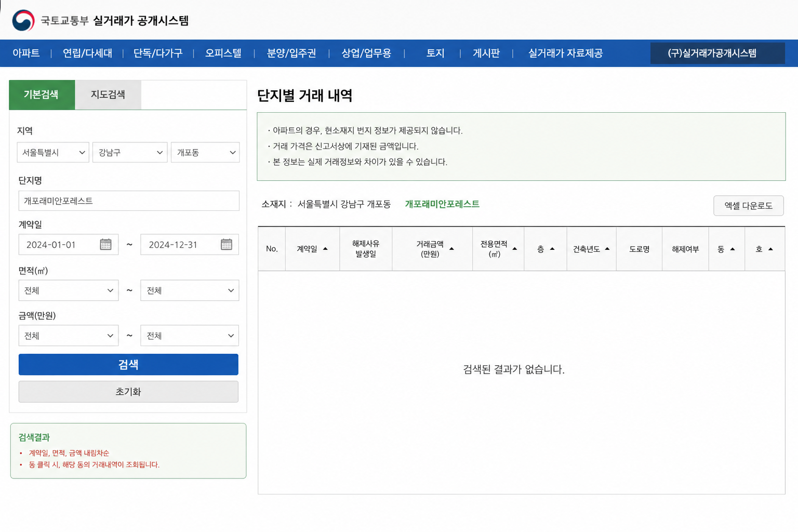Screen dimensions: 798x532
Task: Focus the end date field 2024-12-31
Action: point(190,244)
